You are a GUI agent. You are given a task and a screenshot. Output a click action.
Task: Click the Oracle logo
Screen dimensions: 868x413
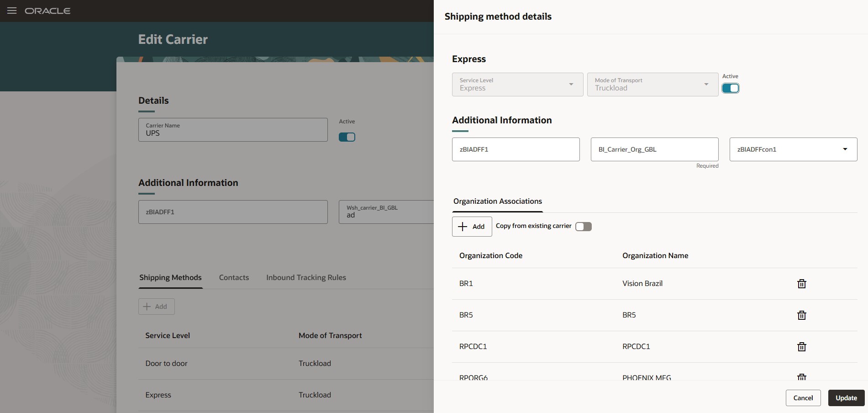click(47, 11)
